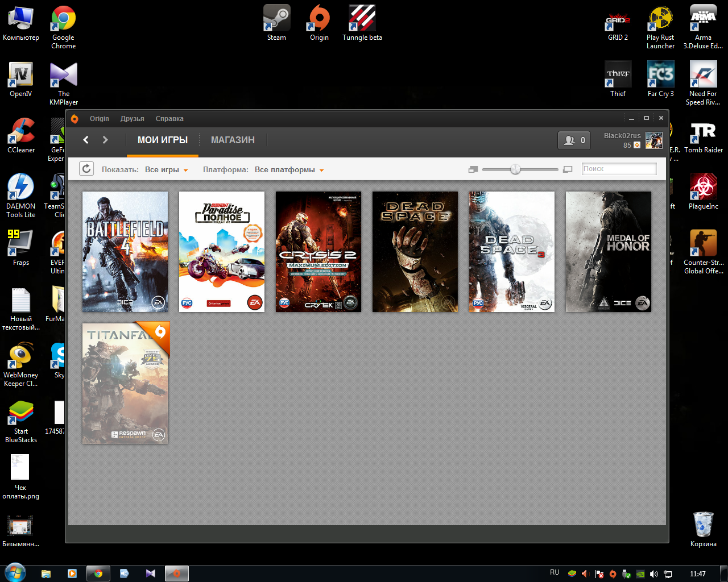728x582 pixels.
Task: Open the friends counter button showing 0
Action: (x=574, y=140)
